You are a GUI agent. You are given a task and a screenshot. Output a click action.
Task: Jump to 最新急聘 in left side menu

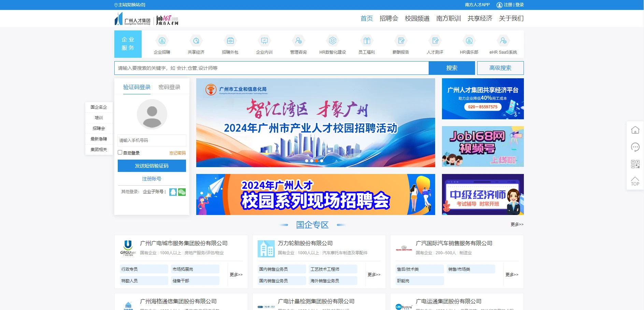[99, 139]
